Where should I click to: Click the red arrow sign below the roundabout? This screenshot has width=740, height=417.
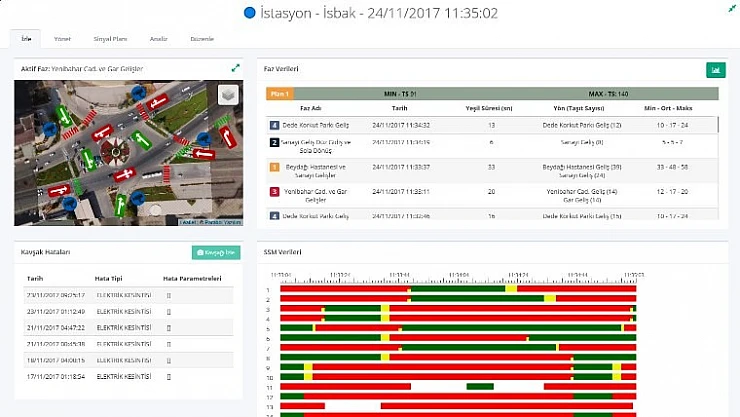tap(124, 175)
